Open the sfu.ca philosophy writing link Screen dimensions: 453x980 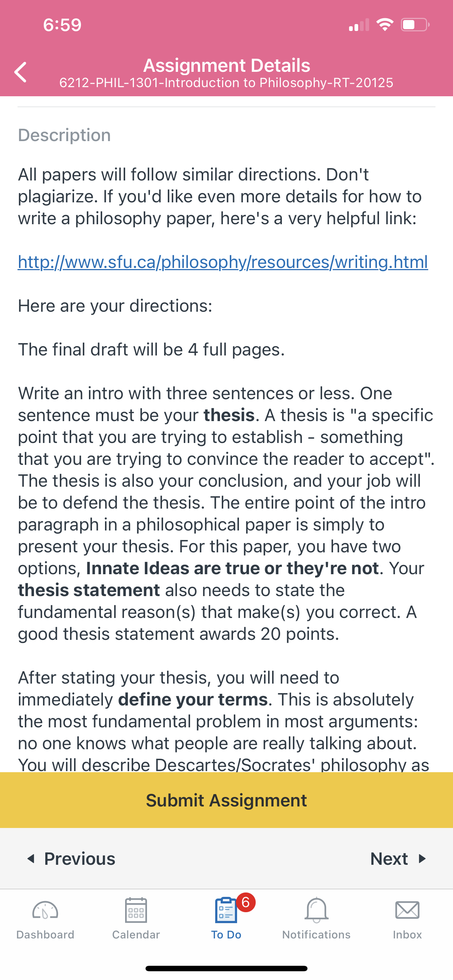pos(223,262)
